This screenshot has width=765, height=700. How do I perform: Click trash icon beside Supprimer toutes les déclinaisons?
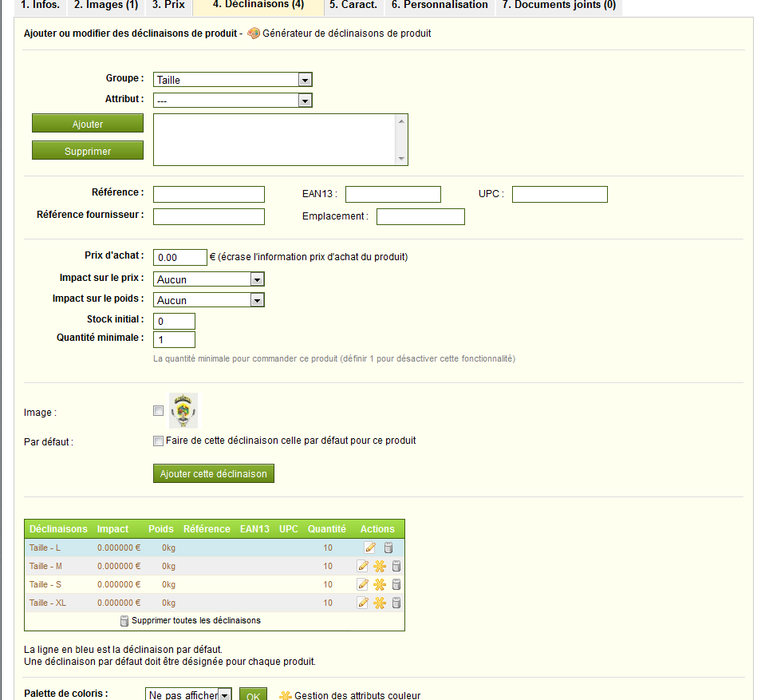(124, 621)
